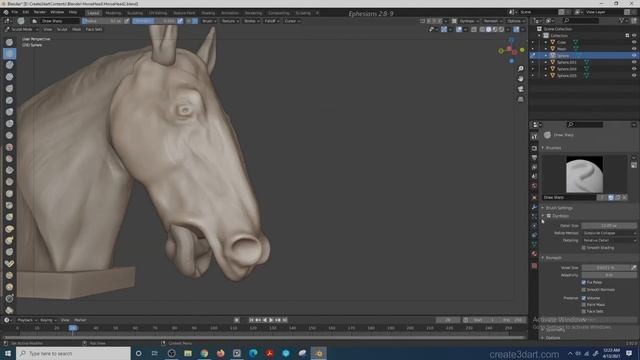Viewport: 640px width, 360px height.
Task: Click the Voxel Size eyedropper icon
Action: 633,268
